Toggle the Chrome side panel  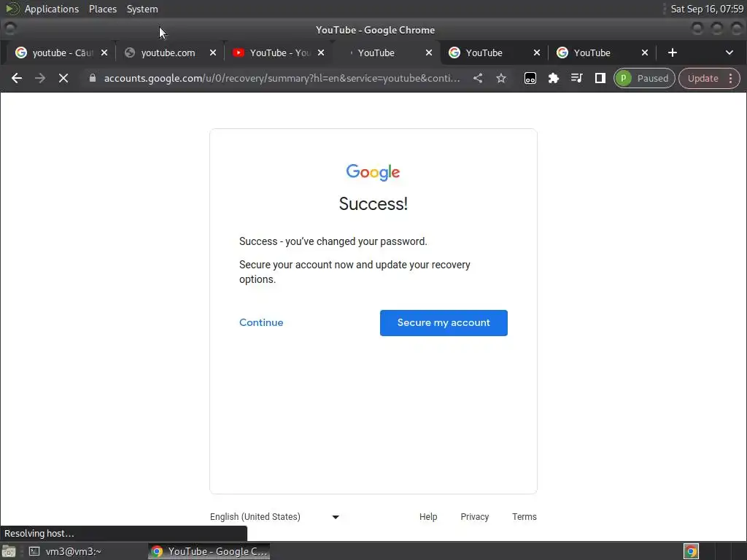click(x=600, y=78)
